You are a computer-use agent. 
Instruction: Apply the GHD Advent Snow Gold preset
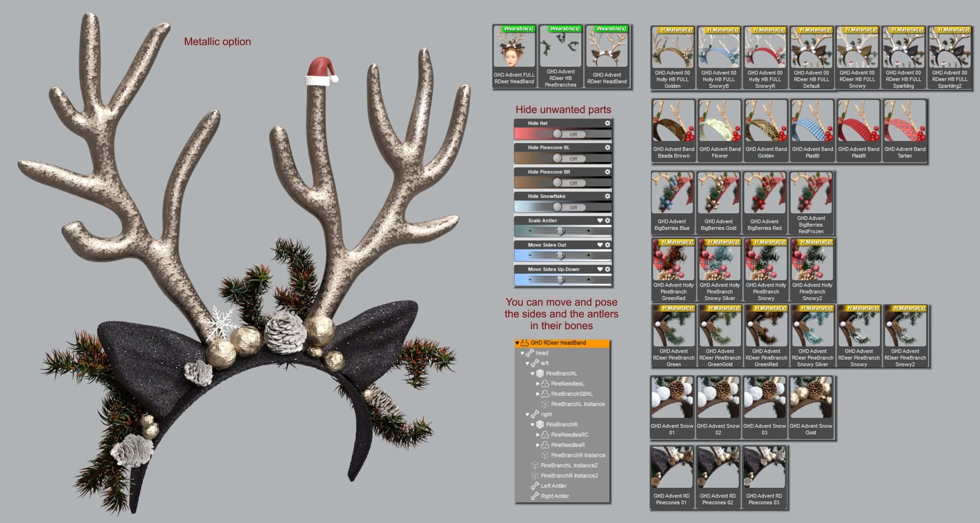pos(811,402)
